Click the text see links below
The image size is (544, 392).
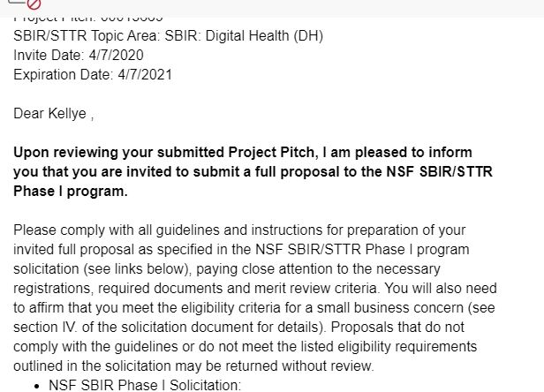click(x=137, y=269)
